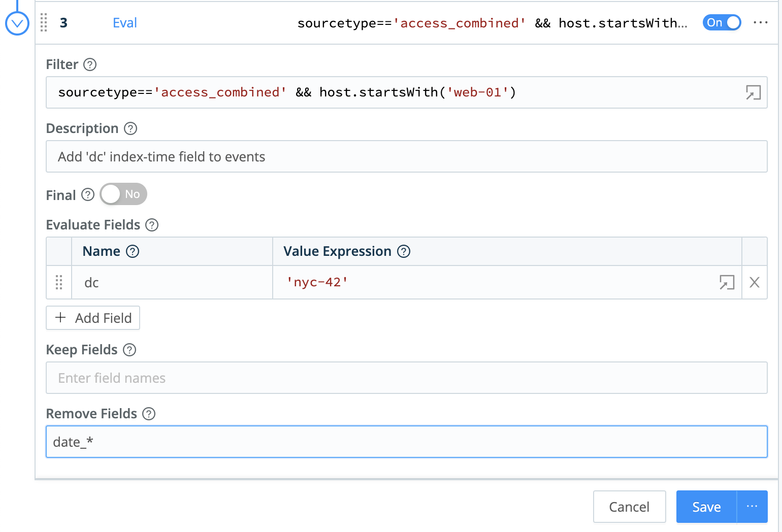The image size is (782, 532).
Task: Toggle the Eval function On switch off
Action: point(722,23)
